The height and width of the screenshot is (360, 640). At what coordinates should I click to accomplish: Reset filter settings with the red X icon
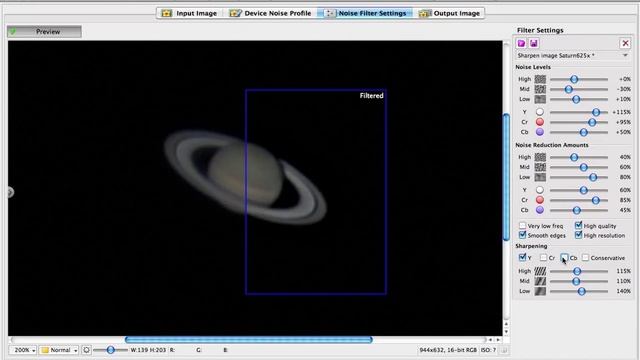click(625, 43)
